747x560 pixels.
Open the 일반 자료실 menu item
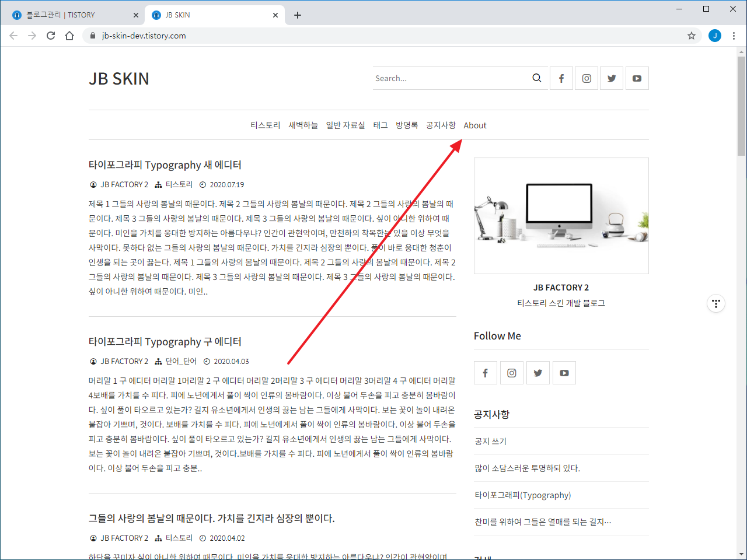point(345,125)
